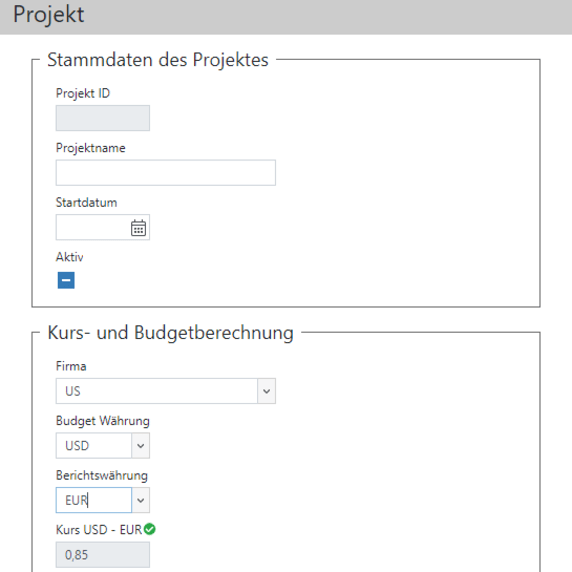Click into the Projektname text field
This screenshot has height=572, width=572.
(166, 173)
